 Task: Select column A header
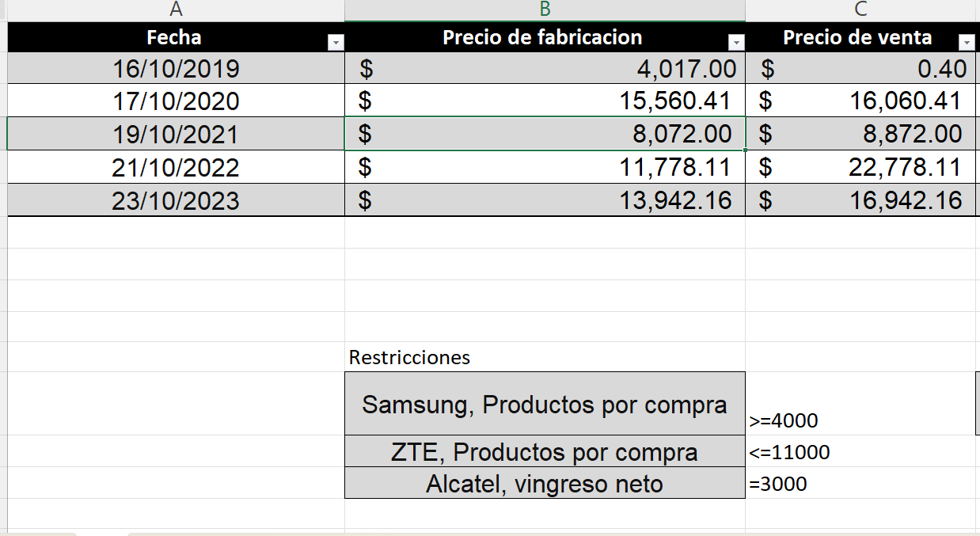[176, 10]
